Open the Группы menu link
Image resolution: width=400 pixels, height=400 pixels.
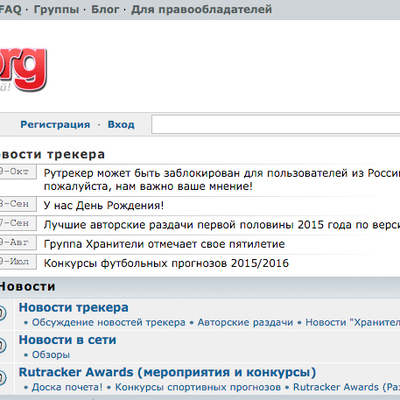click(56, 9)
